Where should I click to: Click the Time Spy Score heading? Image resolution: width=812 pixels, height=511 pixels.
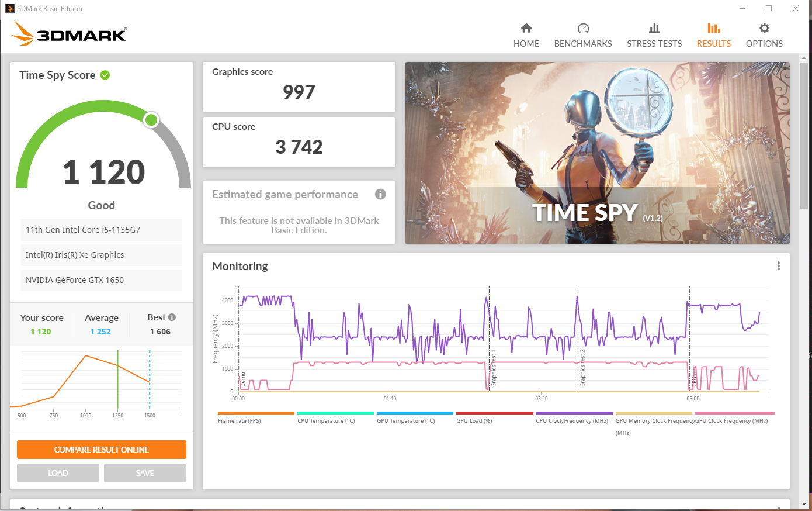pos(57,75)
